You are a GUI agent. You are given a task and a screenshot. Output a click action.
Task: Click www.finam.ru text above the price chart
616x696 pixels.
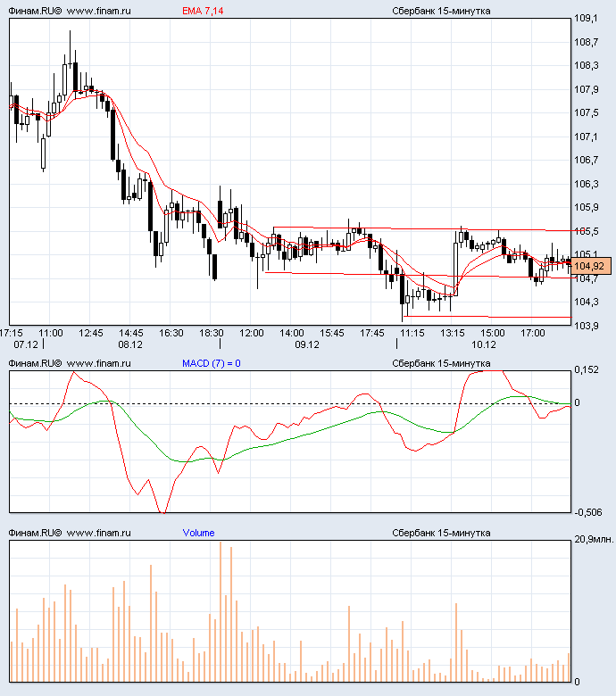98,11
